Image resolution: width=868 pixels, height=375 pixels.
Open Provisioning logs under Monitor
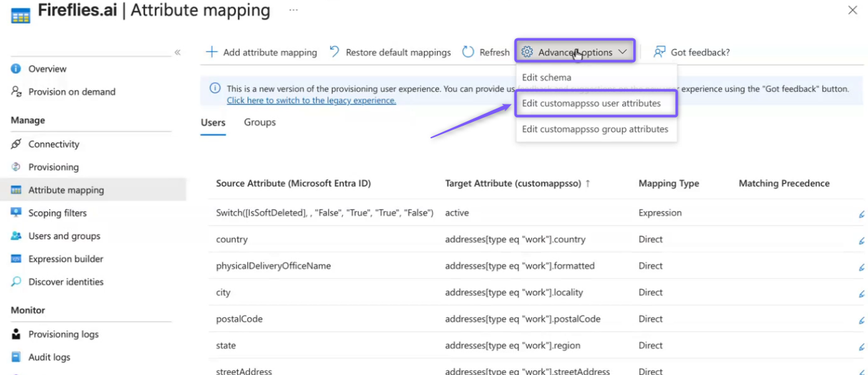click(63, 334)
